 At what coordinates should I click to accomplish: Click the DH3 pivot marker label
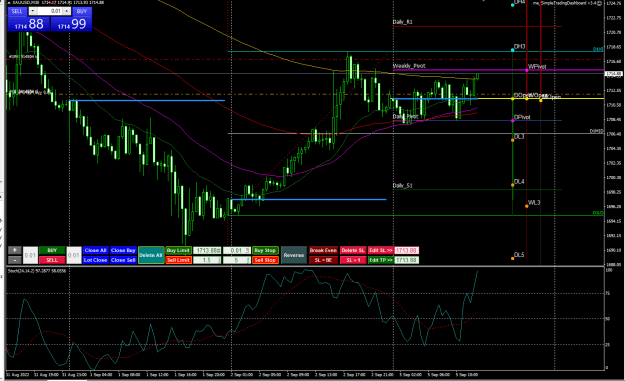tap(519, 47)
